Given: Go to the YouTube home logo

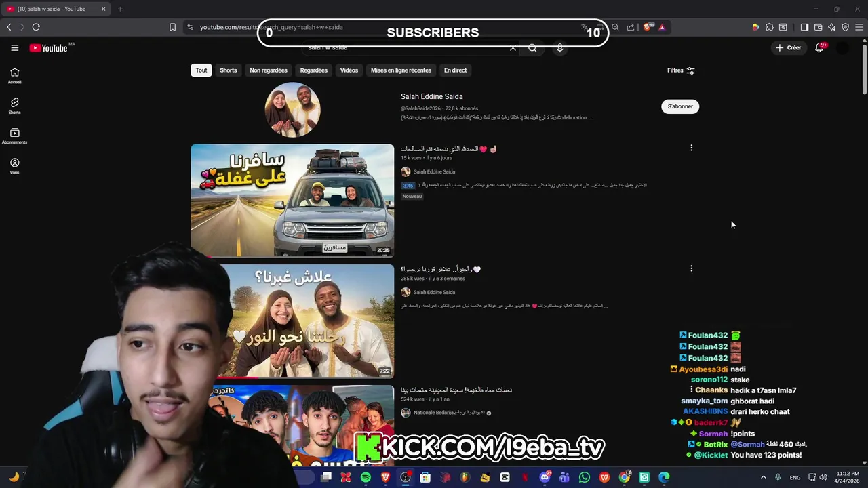Looking at the screenshot, I should click(49, 48).
